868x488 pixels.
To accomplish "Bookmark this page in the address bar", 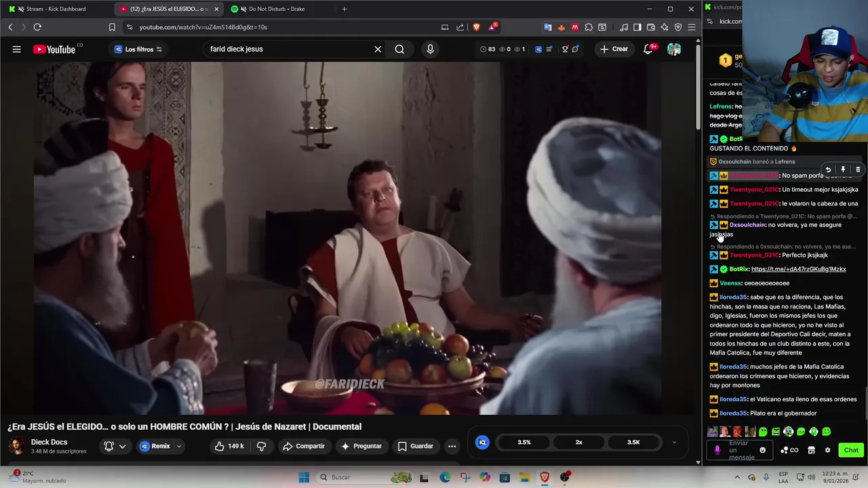I will (x=112, y=27).
